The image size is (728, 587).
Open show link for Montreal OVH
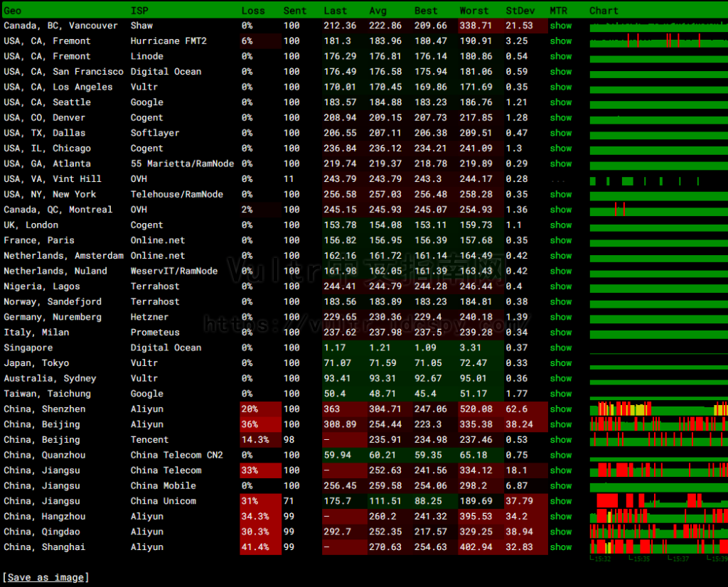pos(560,209)
